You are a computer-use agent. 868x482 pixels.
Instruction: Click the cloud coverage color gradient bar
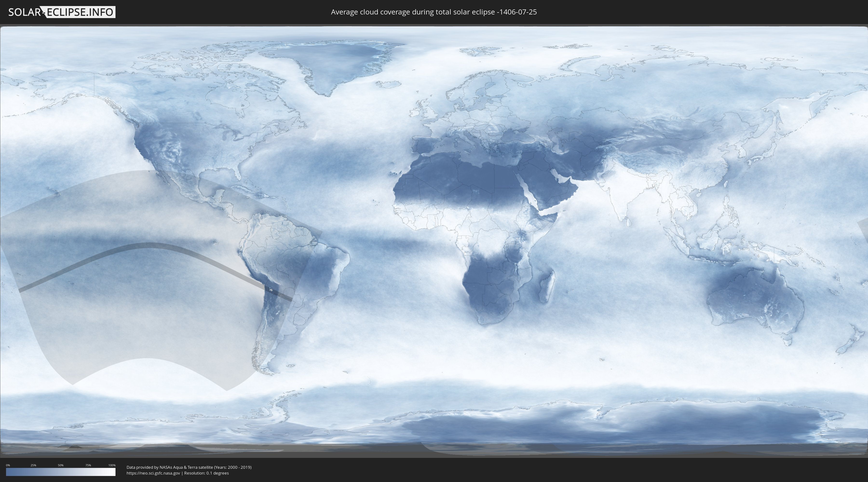pyautogui.click(x=61, y=472)
